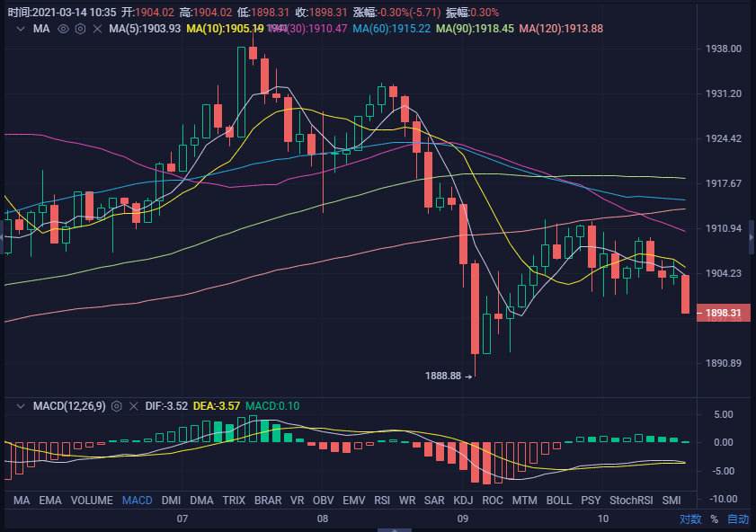The width and height of the screenshot is (756, 532).
Task: Select the TRIX indicator tab
Action: [234, 501]
